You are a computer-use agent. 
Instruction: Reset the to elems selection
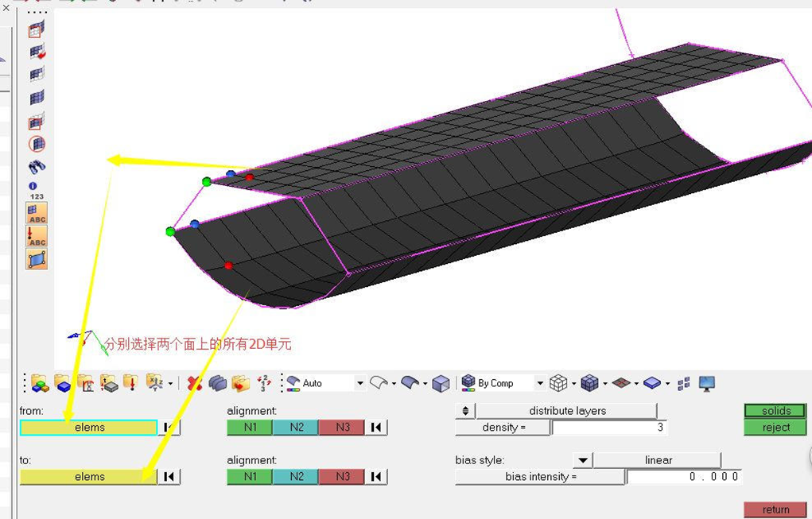169,477
